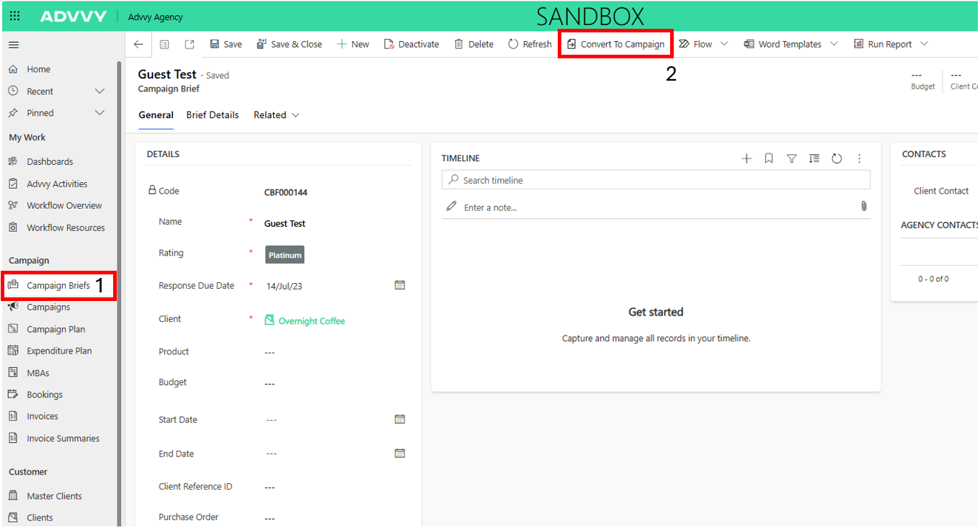This screenshot has height=530, width=980.
Task: Click the Purchase Order field value
Action: (269, 518)
